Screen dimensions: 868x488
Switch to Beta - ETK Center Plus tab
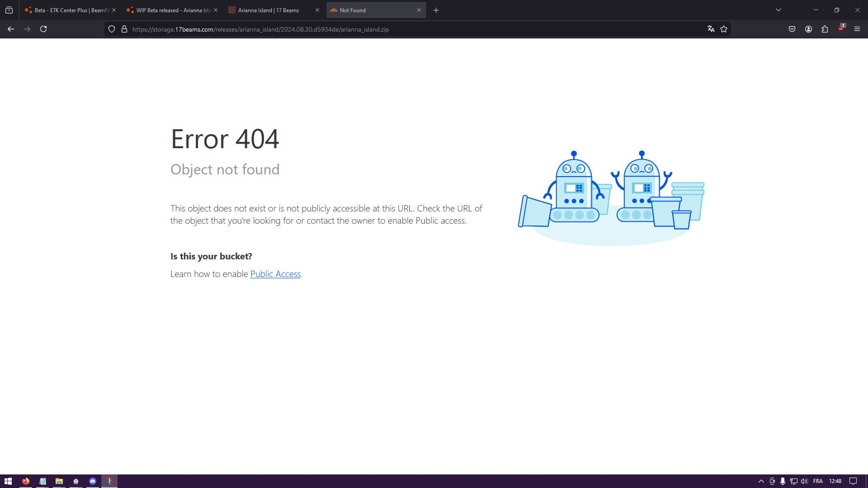tap(68, 10)
